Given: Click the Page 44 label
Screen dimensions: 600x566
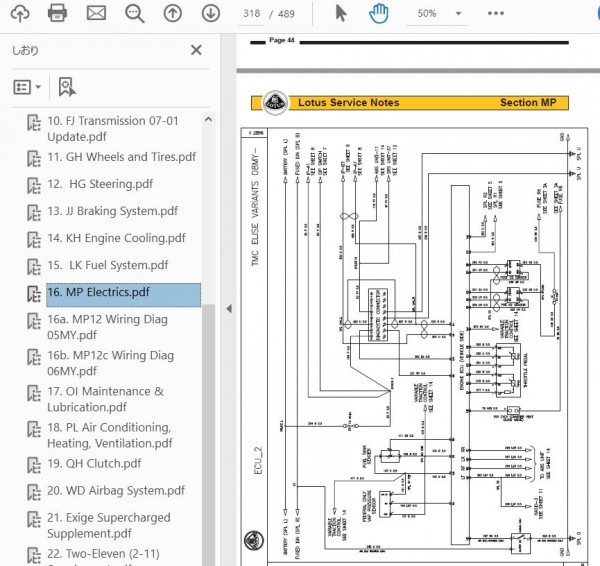Looking at the screenshot, I should click(x=282, y=40).
